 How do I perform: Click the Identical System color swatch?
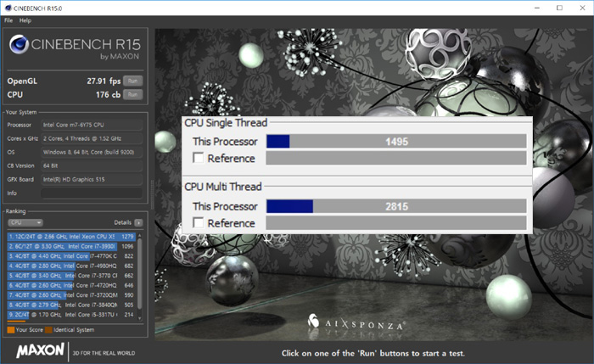coord(48,330)
